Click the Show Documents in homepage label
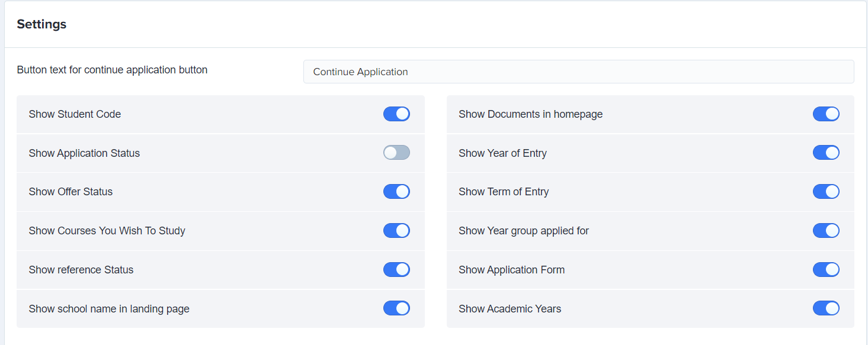 (x=530, y=114)
